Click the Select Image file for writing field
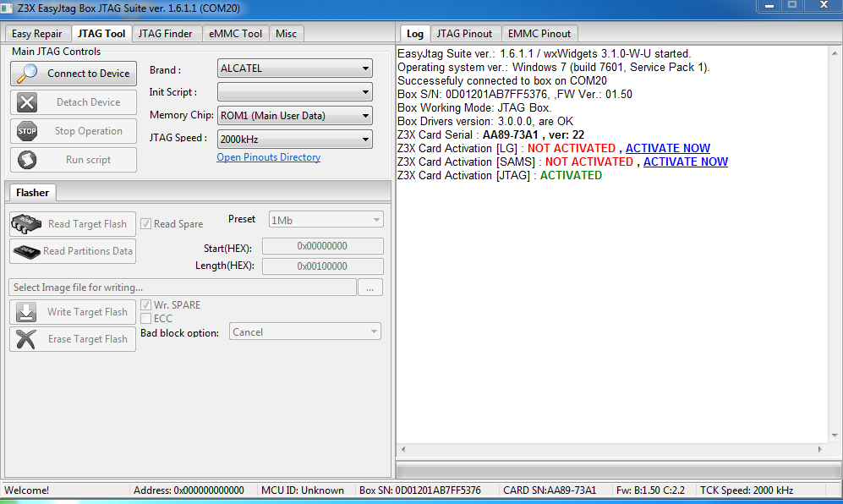This screenshot has width=843, height=504. coord(183,288)
